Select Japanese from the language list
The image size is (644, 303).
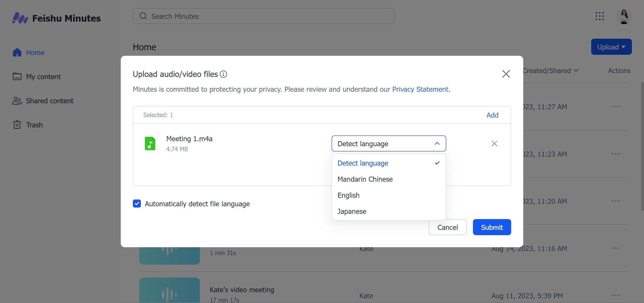click(x=352, y=211)
